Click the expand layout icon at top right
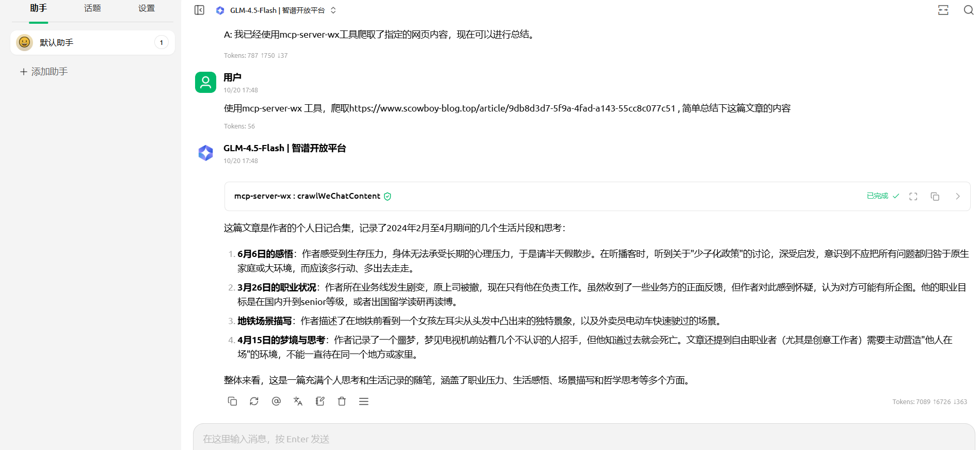 click(x=943, y=10)
